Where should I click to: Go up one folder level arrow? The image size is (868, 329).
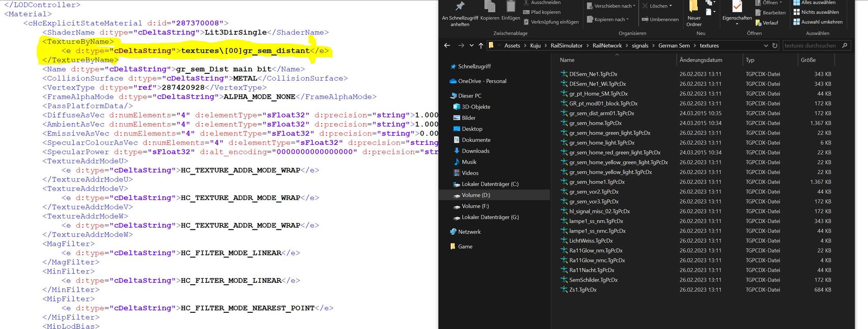click(481, 46)
